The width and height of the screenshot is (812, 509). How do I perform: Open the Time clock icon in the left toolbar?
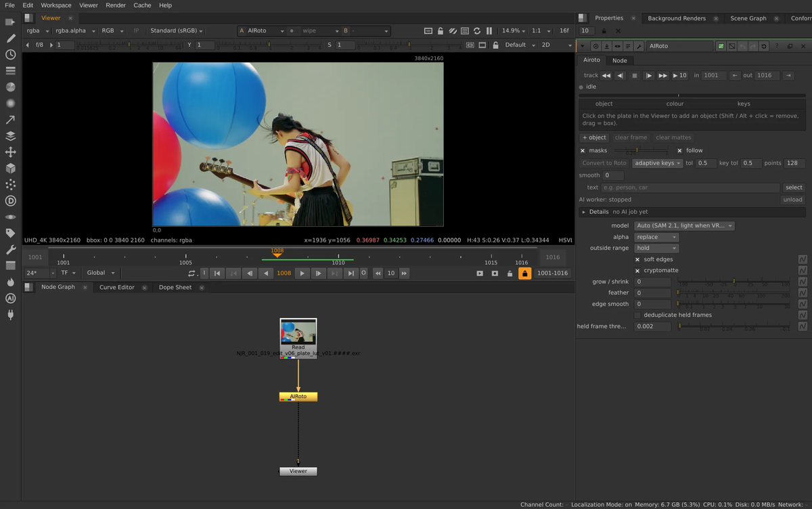11,55
